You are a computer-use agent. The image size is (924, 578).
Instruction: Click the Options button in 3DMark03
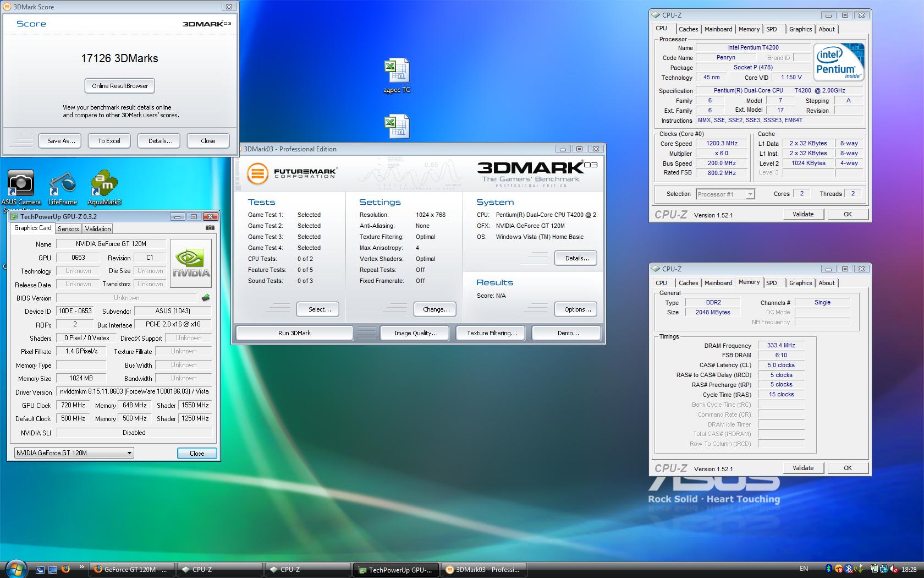coord(577,309)
